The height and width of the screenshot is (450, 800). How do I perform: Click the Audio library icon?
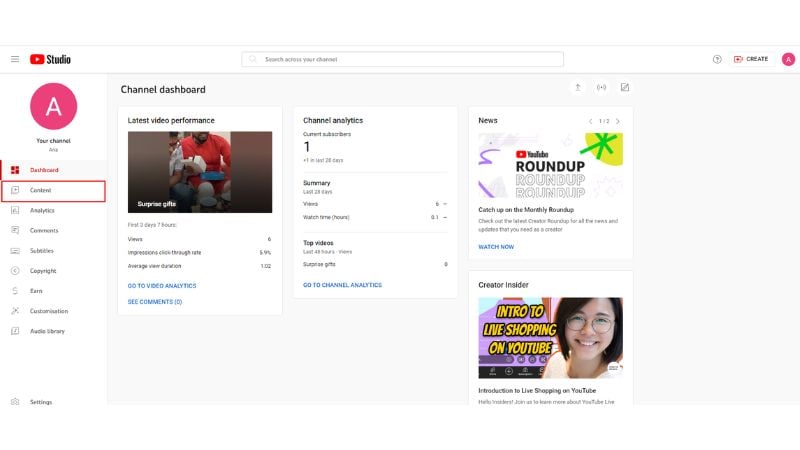point(15,331)
